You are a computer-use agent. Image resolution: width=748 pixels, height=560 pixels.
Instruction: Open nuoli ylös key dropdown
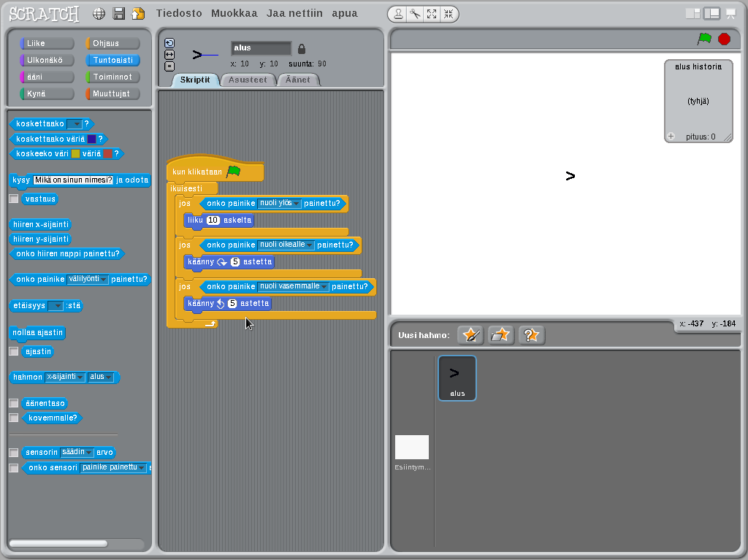click(279, 203)
